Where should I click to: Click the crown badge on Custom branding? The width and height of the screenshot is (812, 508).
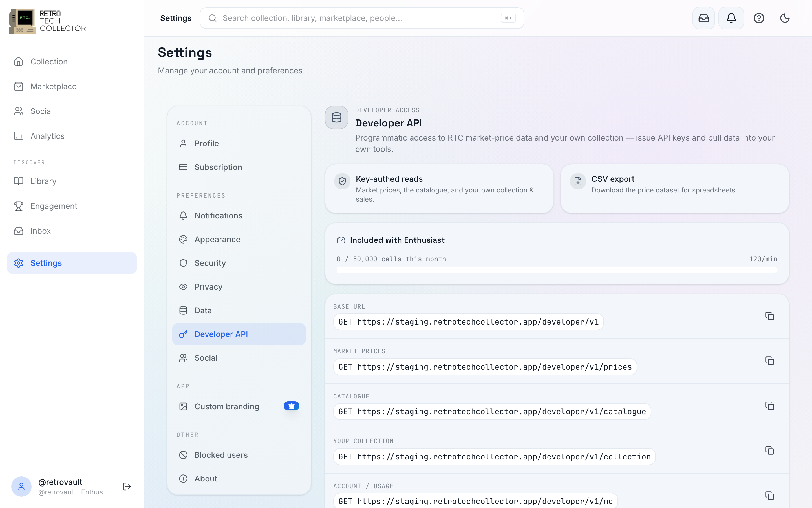(291, 406)
